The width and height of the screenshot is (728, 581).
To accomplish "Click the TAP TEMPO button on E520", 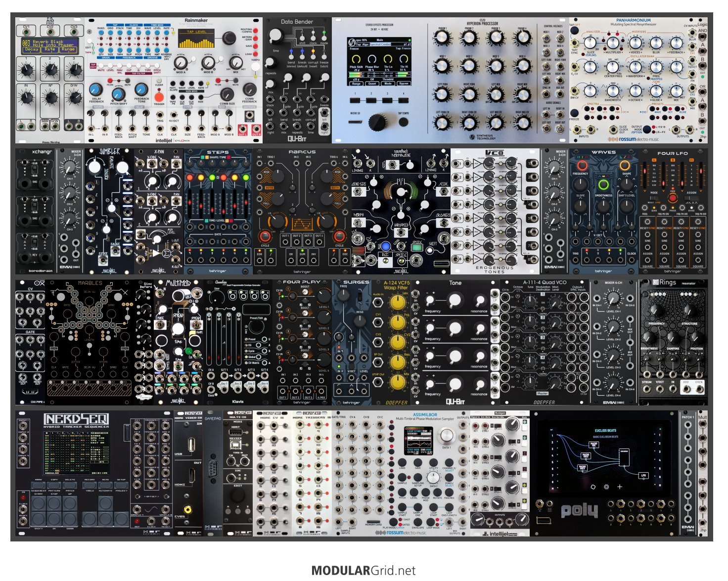I will (x=404, y=122).
